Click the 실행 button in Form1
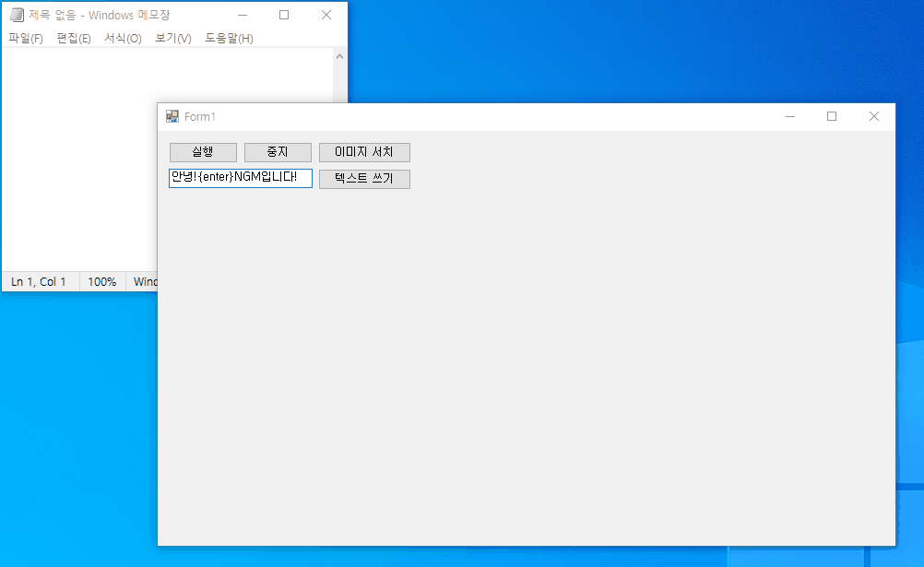This screenshot has width=924, height=567. pos(203,152)
